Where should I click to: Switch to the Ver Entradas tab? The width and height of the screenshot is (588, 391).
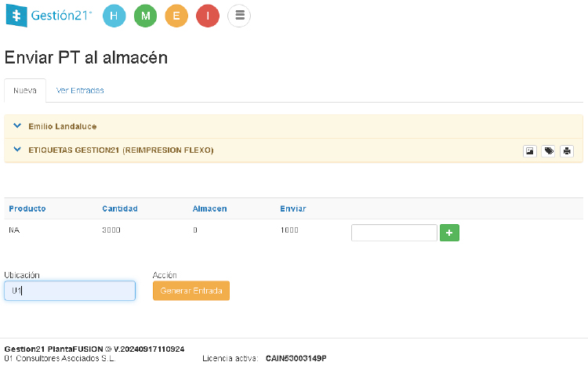point(80,90)
